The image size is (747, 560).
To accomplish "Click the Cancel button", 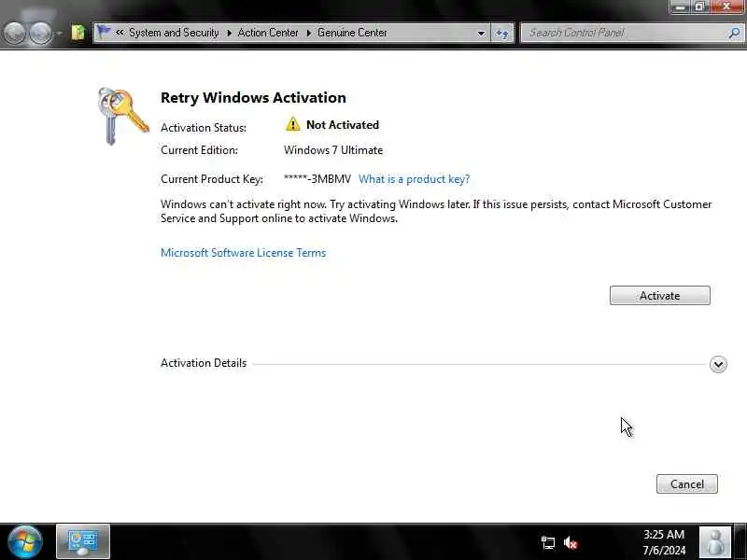I will (x=687, y=483).
